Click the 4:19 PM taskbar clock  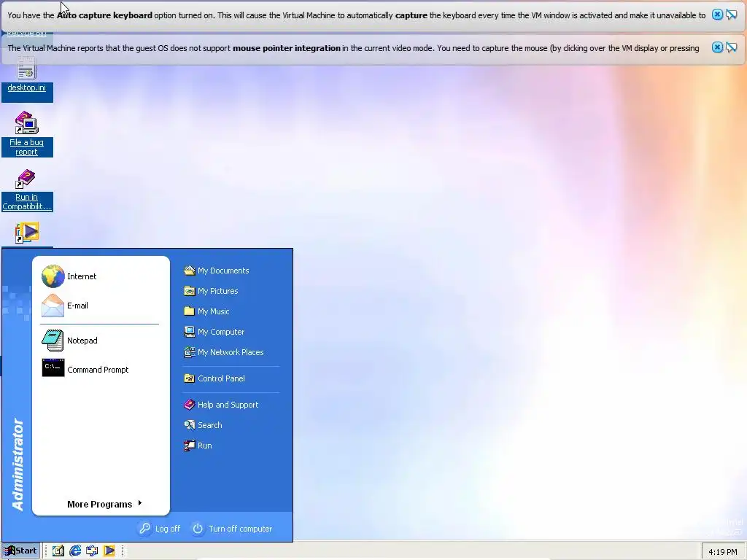pyautogui.click(x=722, y=552)
